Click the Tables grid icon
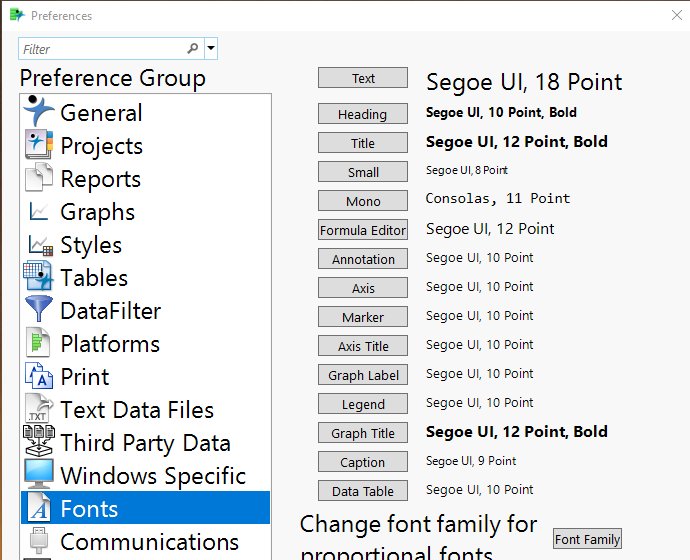The height and width of the screenshot is (560, 690). pyautogui.click(x=39, y=276)
